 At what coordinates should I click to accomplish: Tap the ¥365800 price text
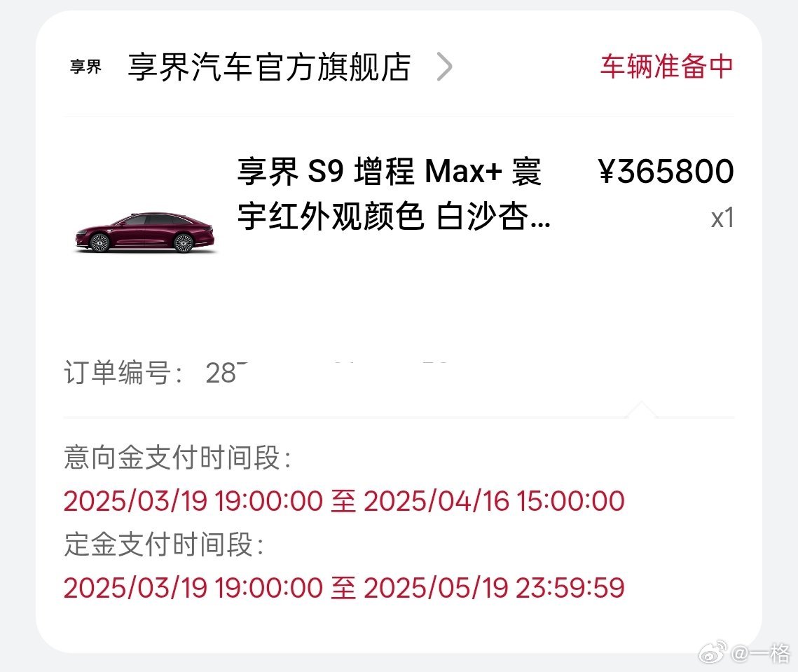point(666,170)
